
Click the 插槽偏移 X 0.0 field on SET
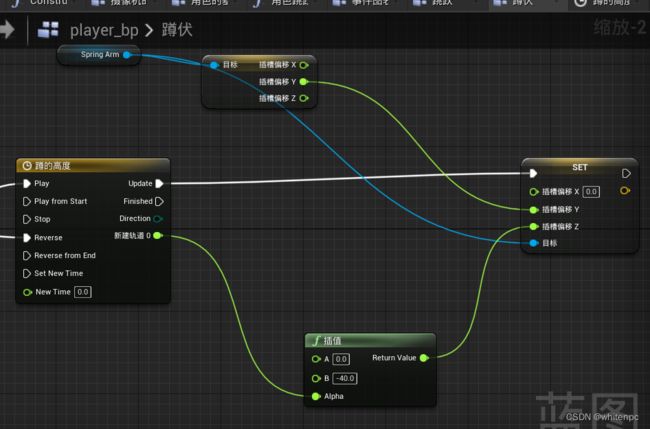click(591, 191)
